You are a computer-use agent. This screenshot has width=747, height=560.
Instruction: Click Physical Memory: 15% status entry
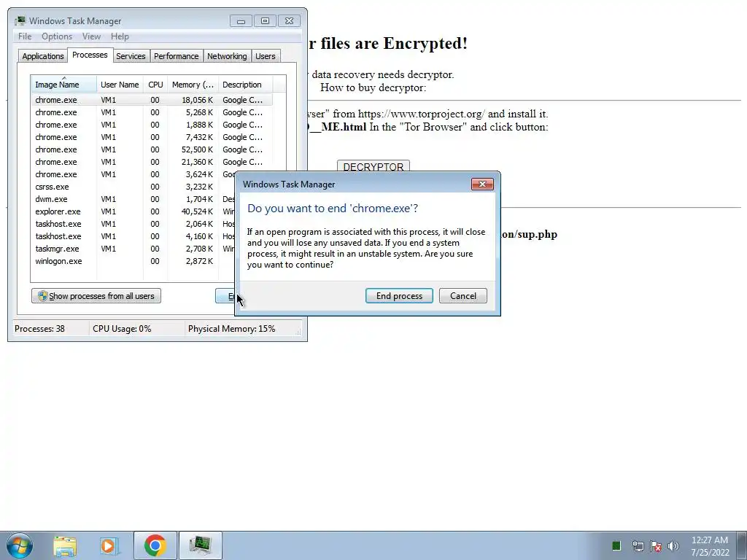tap(231, 329)
